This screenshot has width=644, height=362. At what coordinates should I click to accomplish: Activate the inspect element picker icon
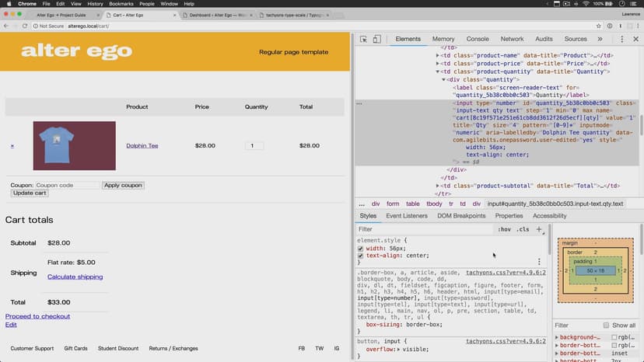(x=363, y=39)
